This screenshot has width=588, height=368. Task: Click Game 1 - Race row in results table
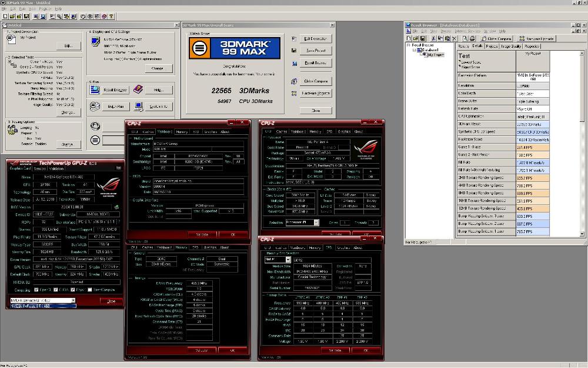coord(503,147)
